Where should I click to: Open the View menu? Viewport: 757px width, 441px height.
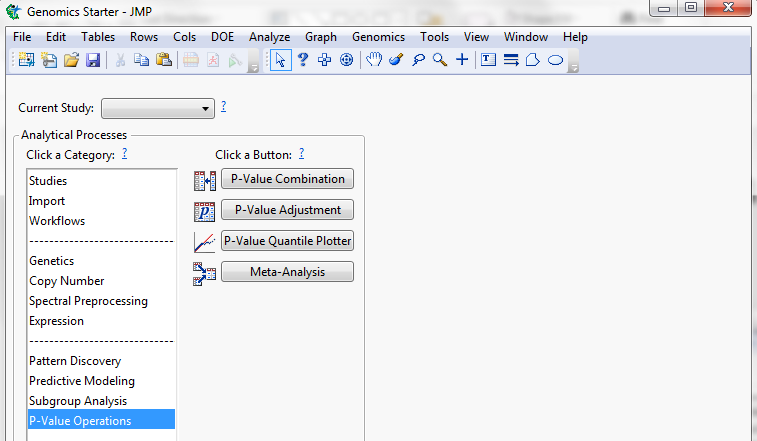pyautogui.click(x=477, y=37)
